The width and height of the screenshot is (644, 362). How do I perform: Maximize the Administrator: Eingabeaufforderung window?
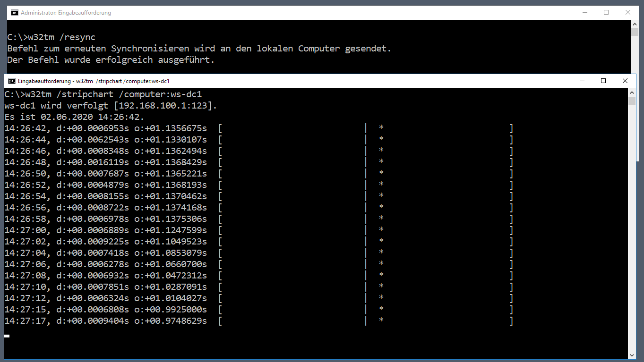click(x=606, y=13)
